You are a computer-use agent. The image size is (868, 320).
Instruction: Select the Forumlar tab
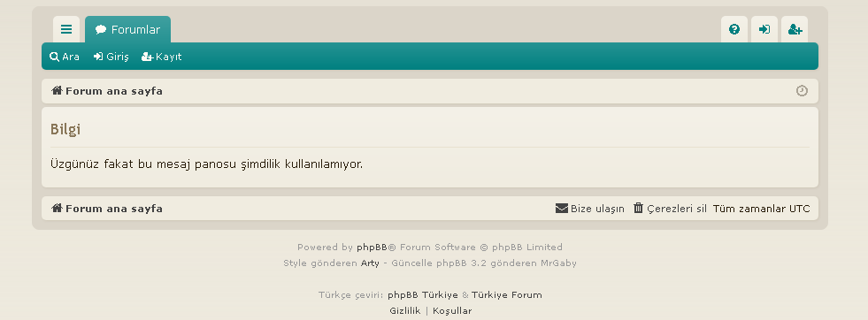pyautogui.click(x=128, y=29)
